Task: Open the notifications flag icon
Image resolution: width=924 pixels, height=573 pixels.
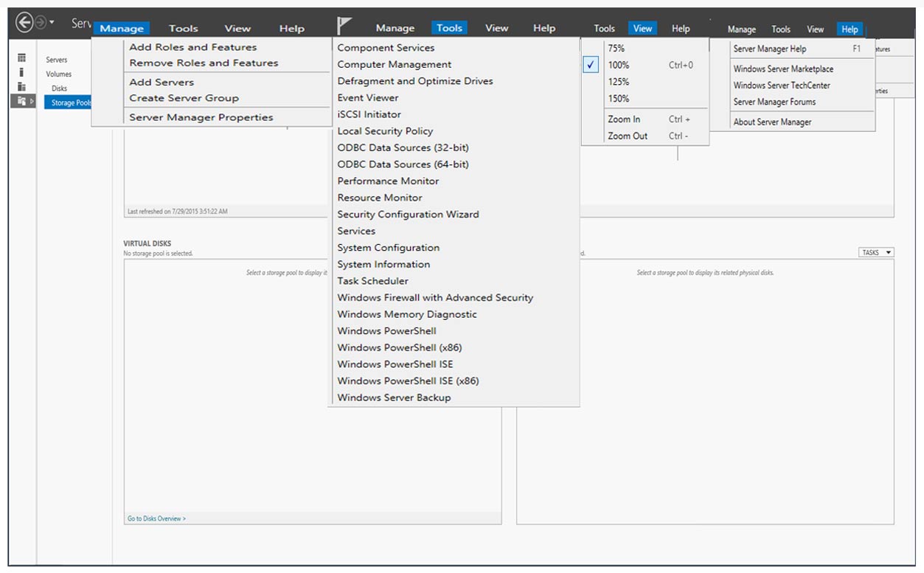Action: click(x=344, y=26)
